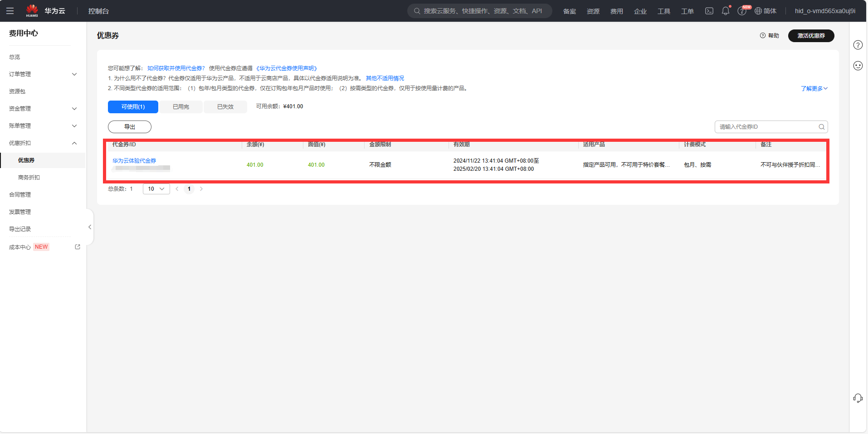
Task: Open the notifications bell
Action: tap(726, 11)
